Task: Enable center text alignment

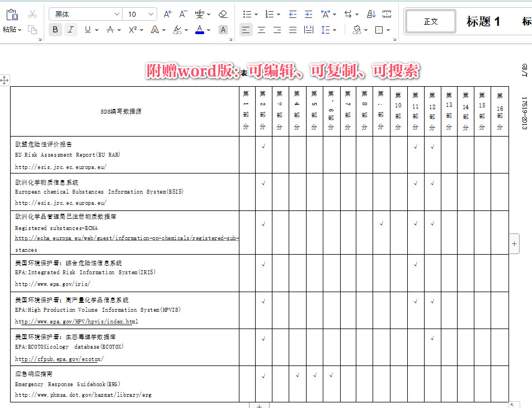Action: click(x=261, y=30)
